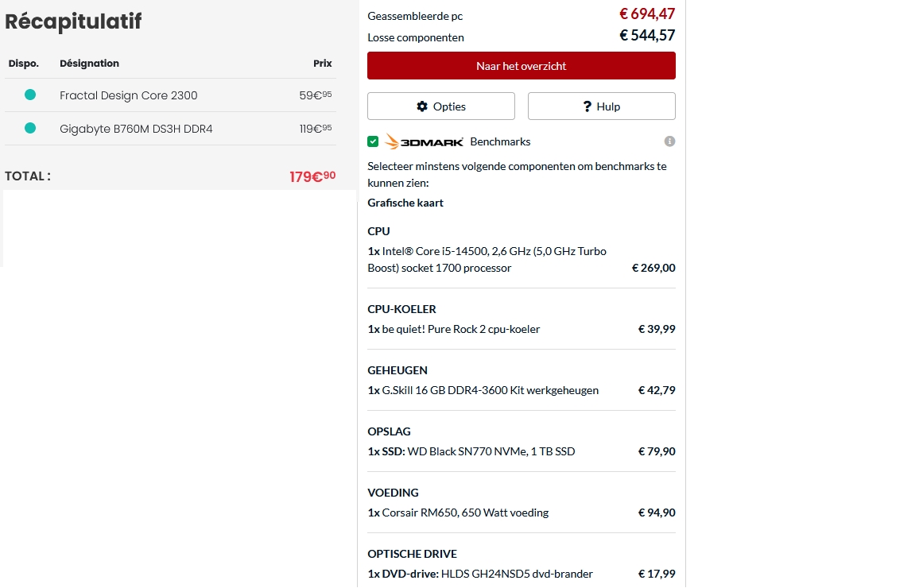
Task: Click the Grafische kaart requirement text
Action: [x=405, y=203]
